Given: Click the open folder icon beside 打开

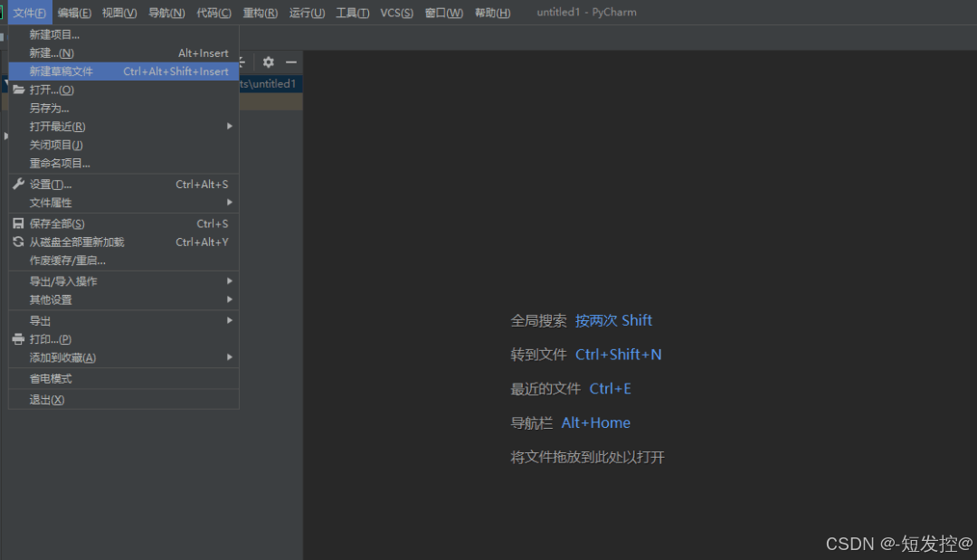Looking at the screenshot, I should [x=20, y=90].
